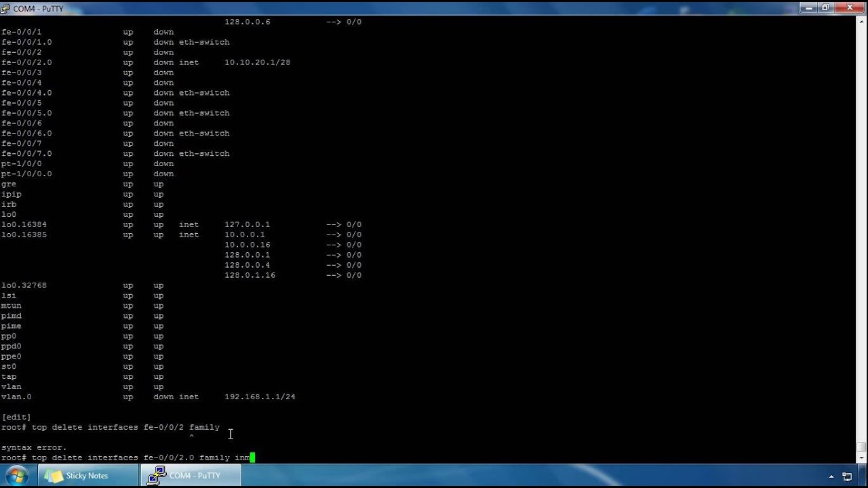Click the [edit] prompt line
The height and width of the screenshot is (488, 868).
(16, 418)
